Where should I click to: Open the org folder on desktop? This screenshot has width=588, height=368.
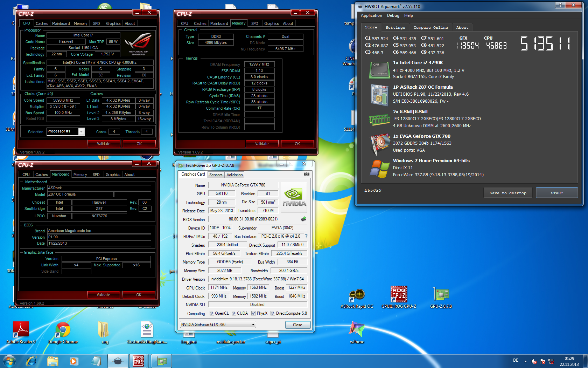pos(104,332)
